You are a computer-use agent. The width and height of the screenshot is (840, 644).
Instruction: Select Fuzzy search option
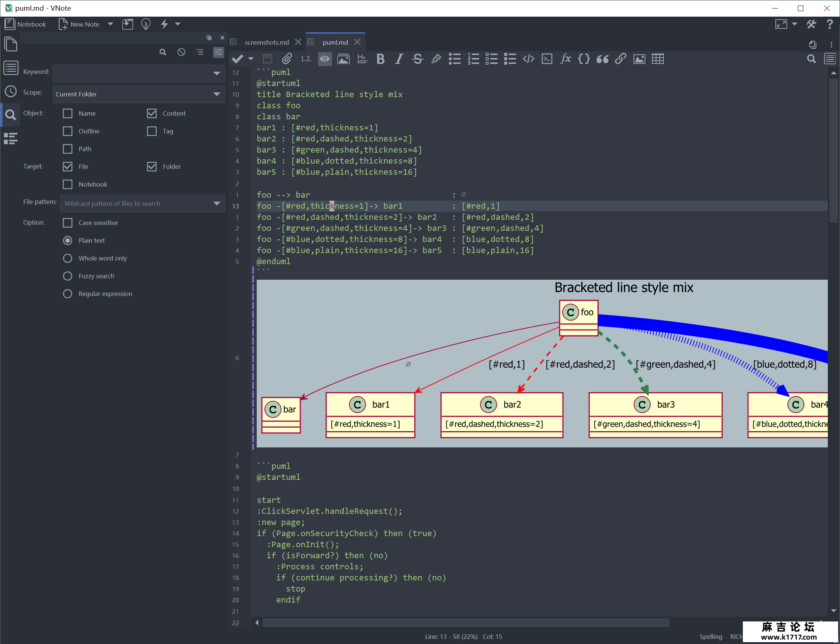68,276
